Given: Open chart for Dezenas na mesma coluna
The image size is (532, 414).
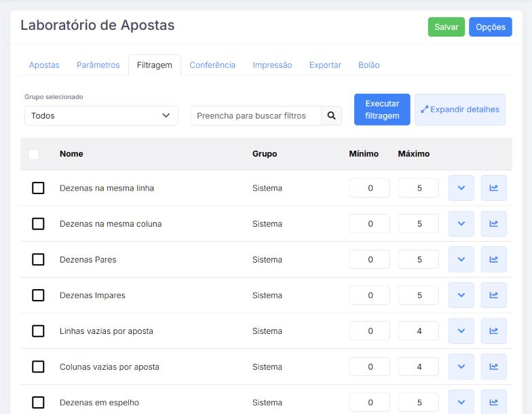Looking at the screenshot, I should [494, 224].
